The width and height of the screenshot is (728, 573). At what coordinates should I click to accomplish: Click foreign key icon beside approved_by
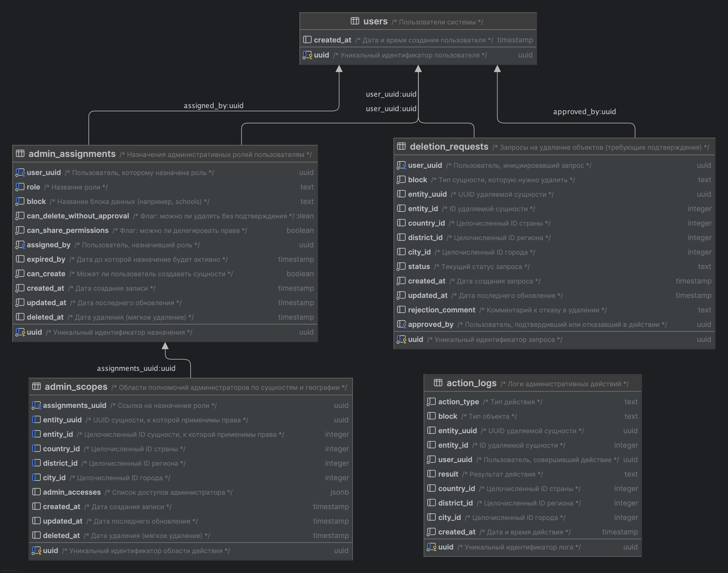tap(401, 324)
